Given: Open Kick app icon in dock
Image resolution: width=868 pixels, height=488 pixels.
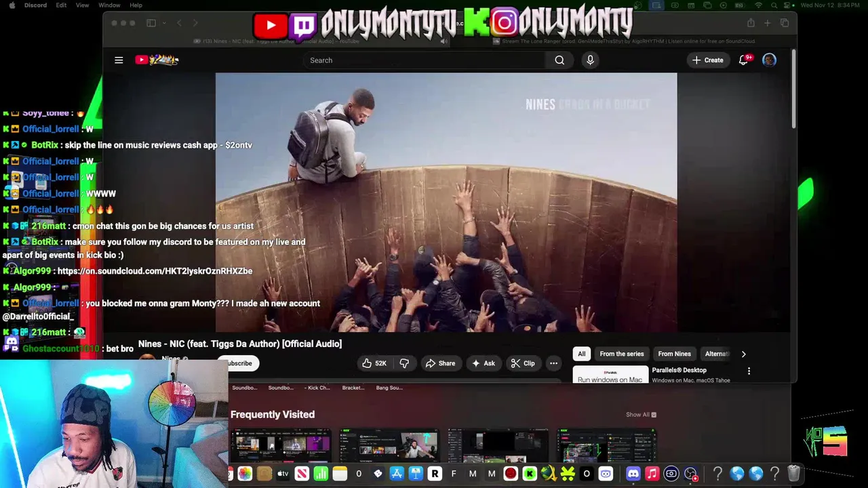Looking at the screenshot, I should pyautogui.click(x=530, y=474).
